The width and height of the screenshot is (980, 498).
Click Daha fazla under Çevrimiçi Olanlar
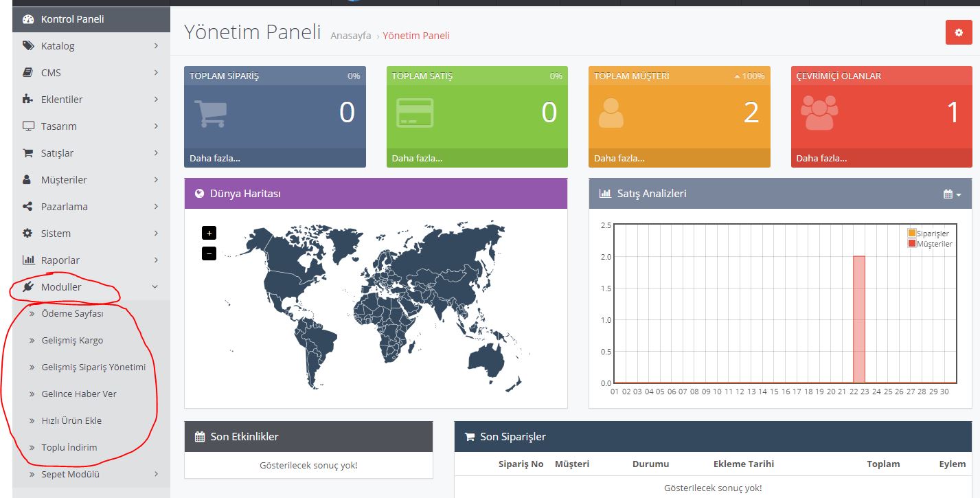tap(821, 158)
